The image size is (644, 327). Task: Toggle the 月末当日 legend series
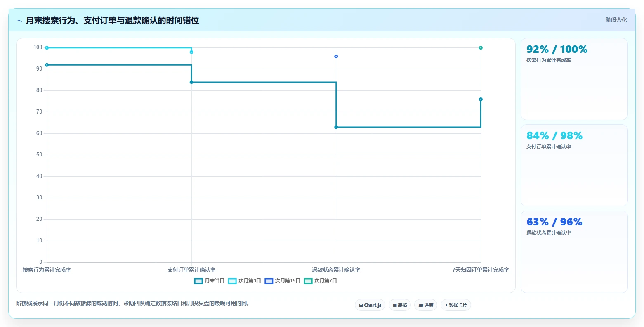209,281
